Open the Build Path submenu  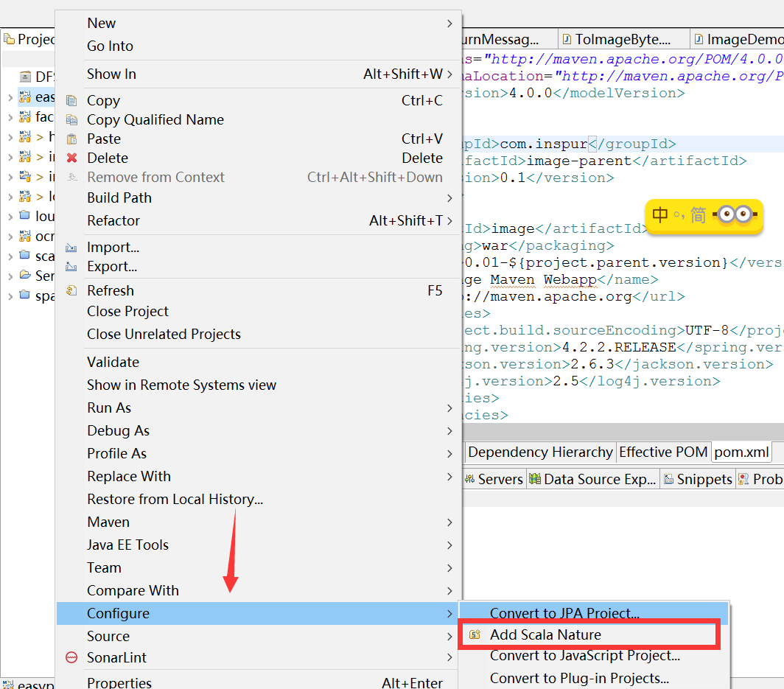point(259,198)
